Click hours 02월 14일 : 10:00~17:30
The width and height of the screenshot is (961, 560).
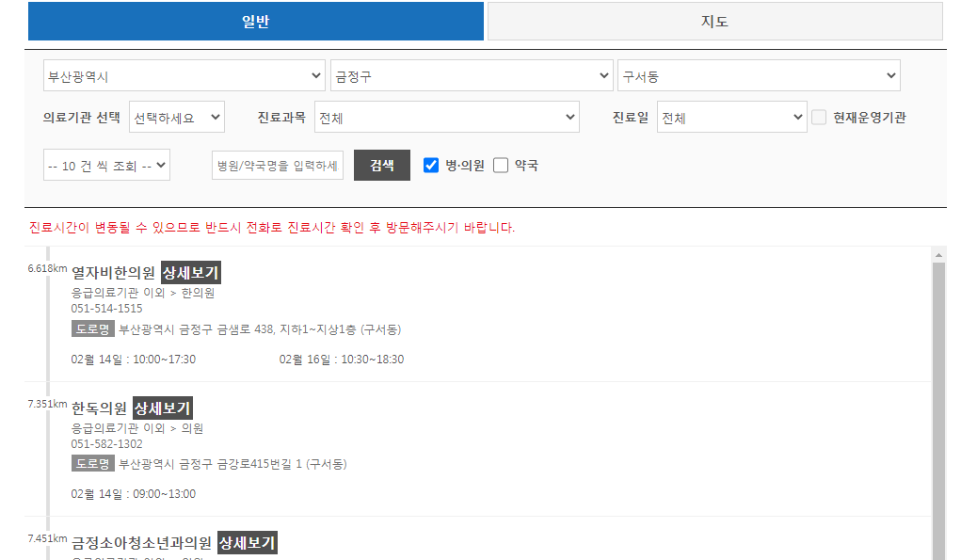(x=133, y=360)
